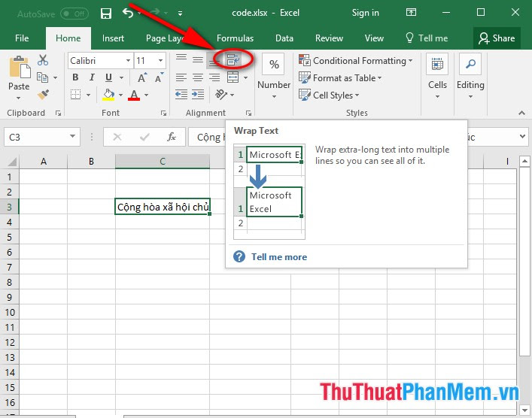532x418 pixels.
Task: Open the Editing group menu
Action: click(470, 77)
